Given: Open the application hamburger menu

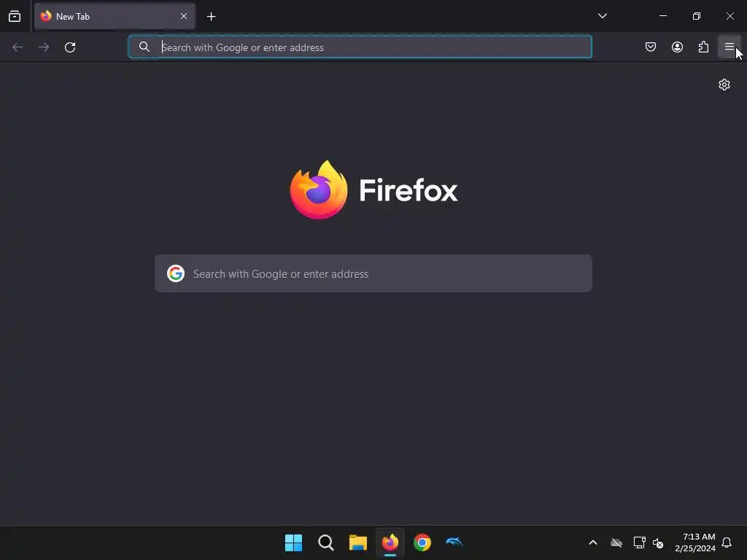Looking at the screenshot, I should tap(729, 47).
